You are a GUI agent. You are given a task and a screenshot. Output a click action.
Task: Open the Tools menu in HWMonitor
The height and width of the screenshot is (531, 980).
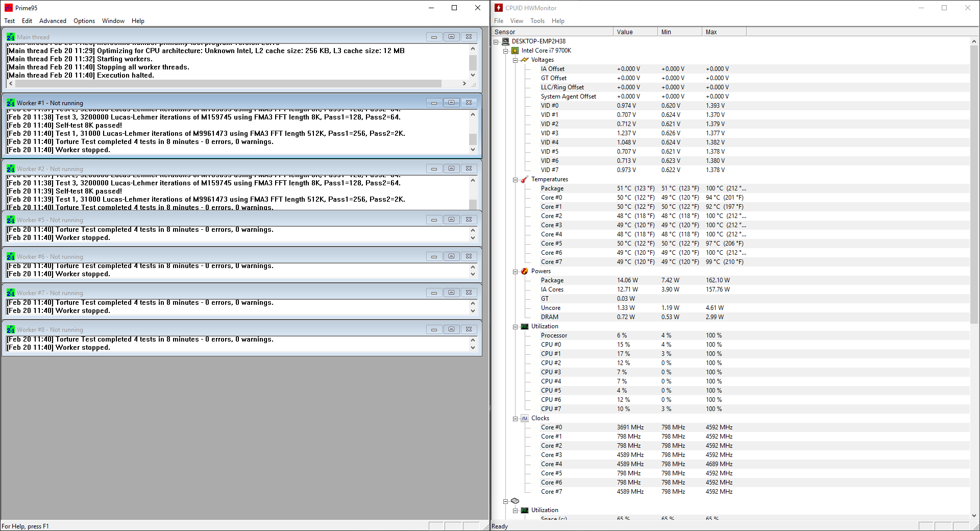[x=537, y=21]
